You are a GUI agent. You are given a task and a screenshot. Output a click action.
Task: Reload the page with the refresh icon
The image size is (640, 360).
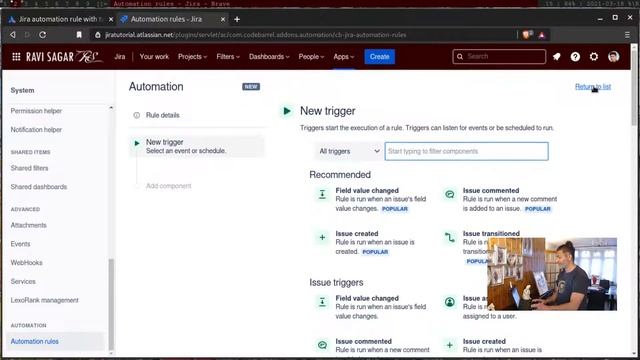[x=42, y=35]
